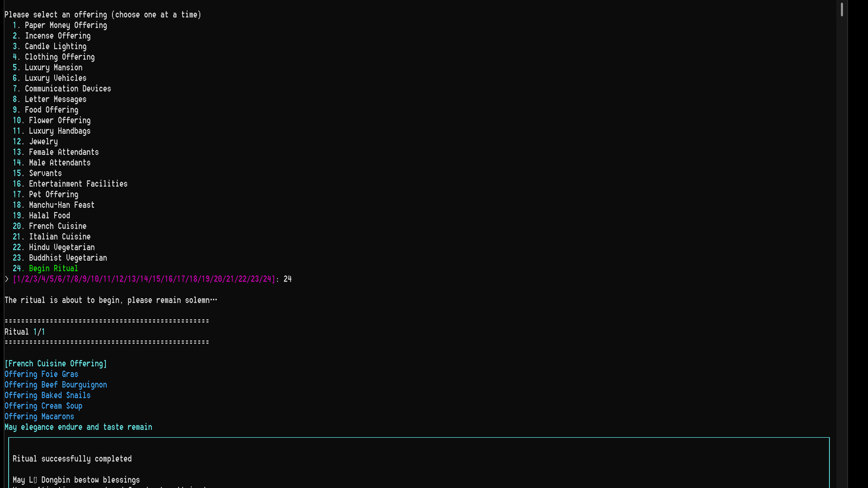Click Offering Macarons line
The height and width of the screenshot is (488, 868).
[x=39, y=417]
